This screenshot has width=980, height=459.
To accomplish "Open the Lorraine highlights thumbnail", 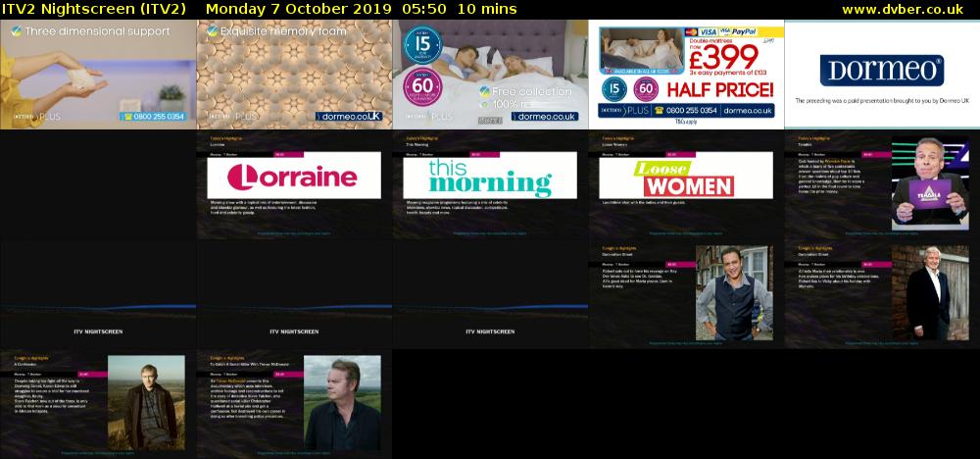I will [294, 184].
